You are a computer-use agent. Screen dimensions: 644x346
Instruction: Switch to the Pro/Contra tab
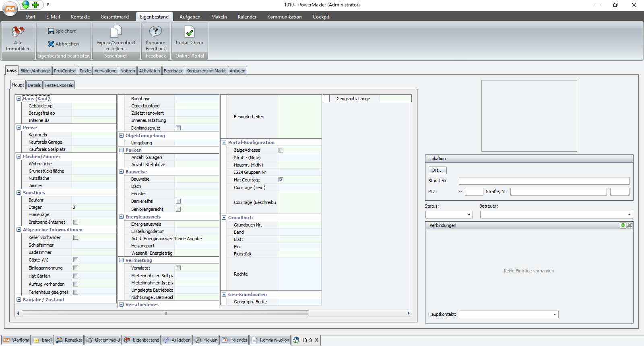(64, 71)
